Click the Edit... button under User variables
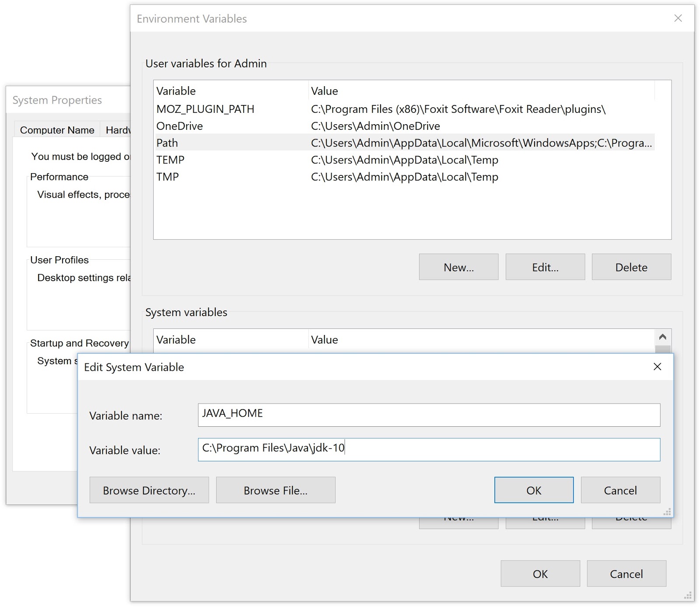This screenshot has width=700, height=610. click(545, 267)
